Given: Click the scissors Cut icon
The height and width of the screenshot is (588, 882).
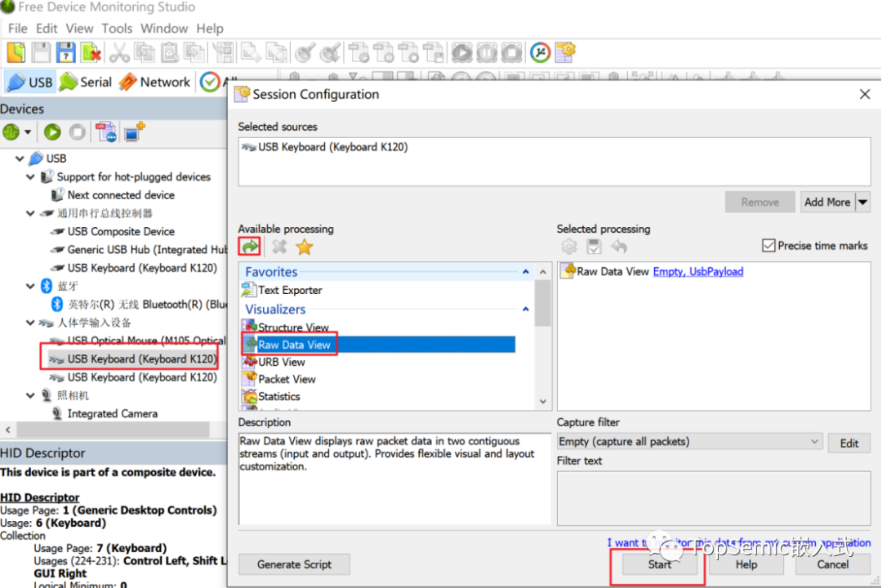Looking at the screenshot, I should point(119,53).
